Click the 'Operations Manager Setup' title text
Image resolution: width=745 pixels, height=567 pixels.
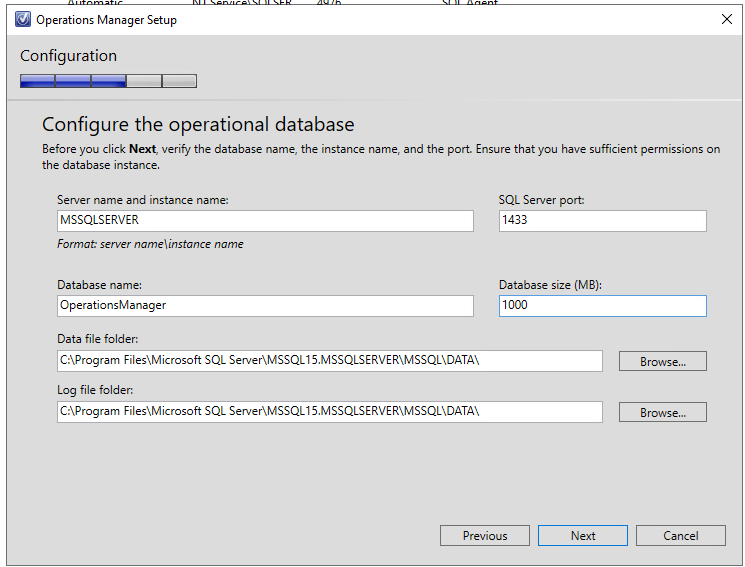coord(106,20)
